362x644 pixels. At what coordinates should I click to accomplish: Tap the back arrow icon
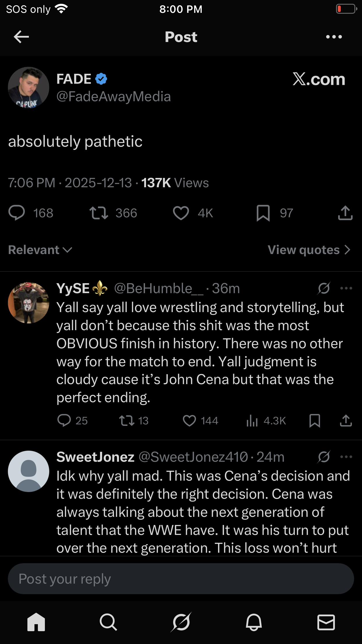pyautogui.click(x=21, y=37)
